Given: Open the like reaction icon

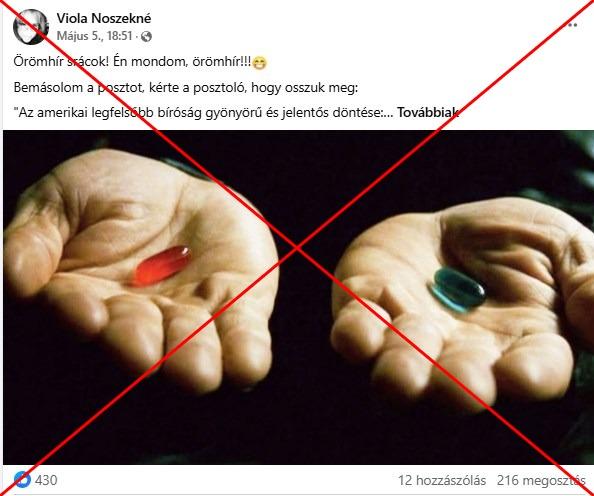Looking at the screenshot, I should (22, 480).
